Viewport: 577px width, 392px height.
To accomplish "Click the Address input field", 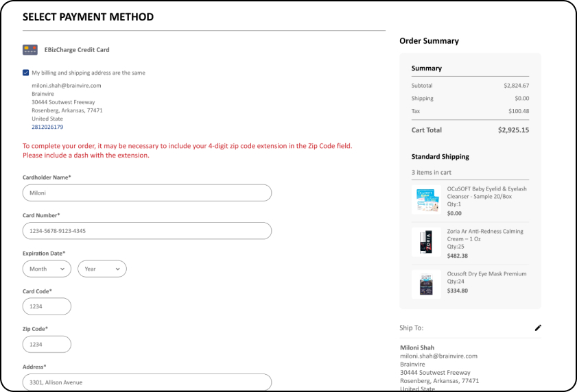I will click(147, 382).
